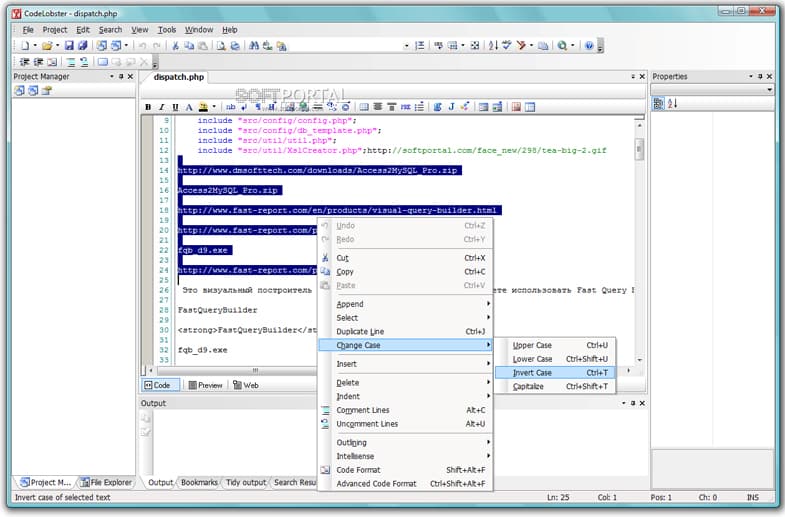Image resolution: width=785 pixels, height=517 pixels.
Task: Expand the Outlining submenu
Action: coord(406,442)
